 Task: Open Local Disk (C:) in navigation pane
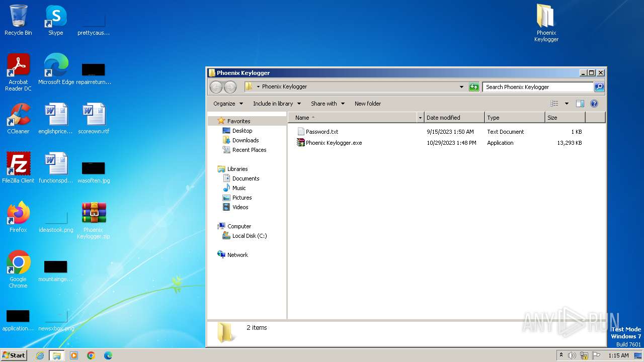pos(245,236)
